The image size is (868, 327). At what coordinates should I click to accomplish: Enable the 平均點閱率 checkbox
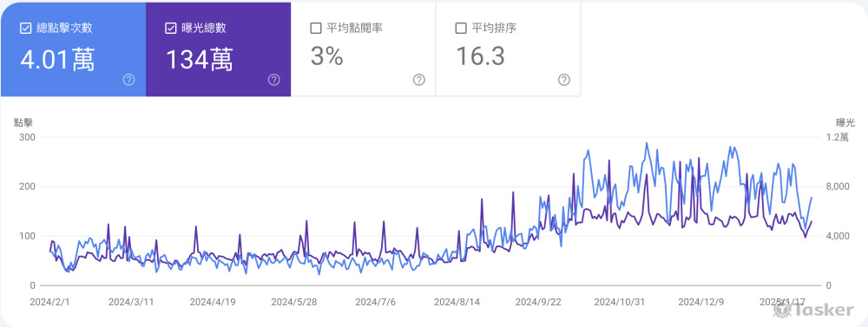tap(316, 29)
